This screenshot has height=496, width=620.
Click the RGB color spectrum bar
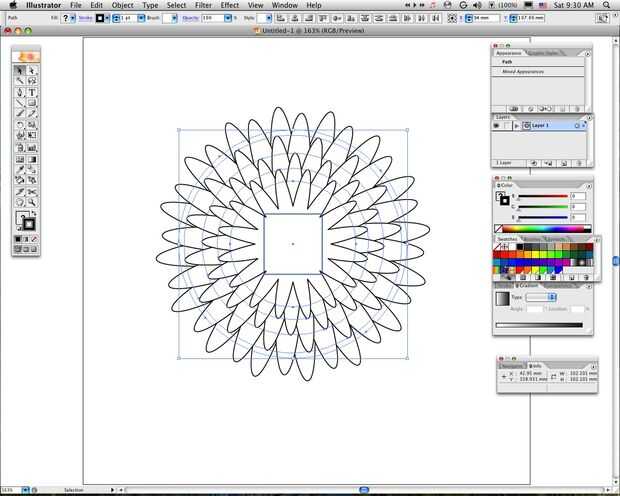(543, 229)
